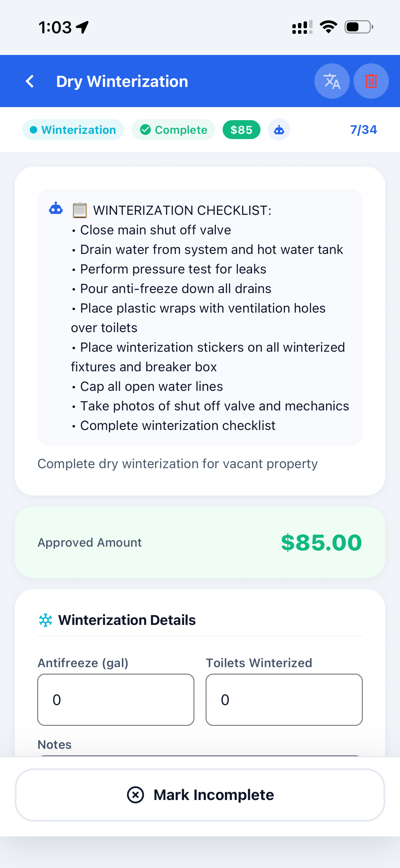Tap the back arrow in header
400x868 pixels.
(x=30, y=81)
